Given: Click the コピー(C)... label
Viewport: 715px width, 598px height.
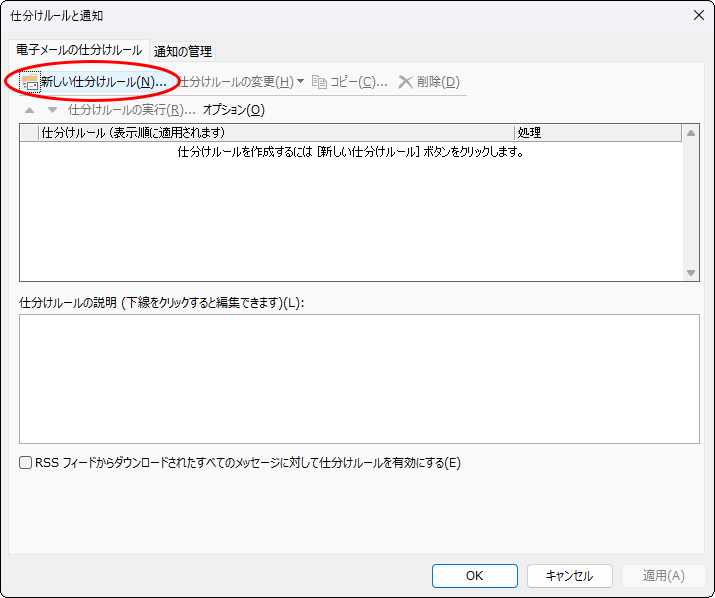Looking at the screenshot, I should click(359, 82).
